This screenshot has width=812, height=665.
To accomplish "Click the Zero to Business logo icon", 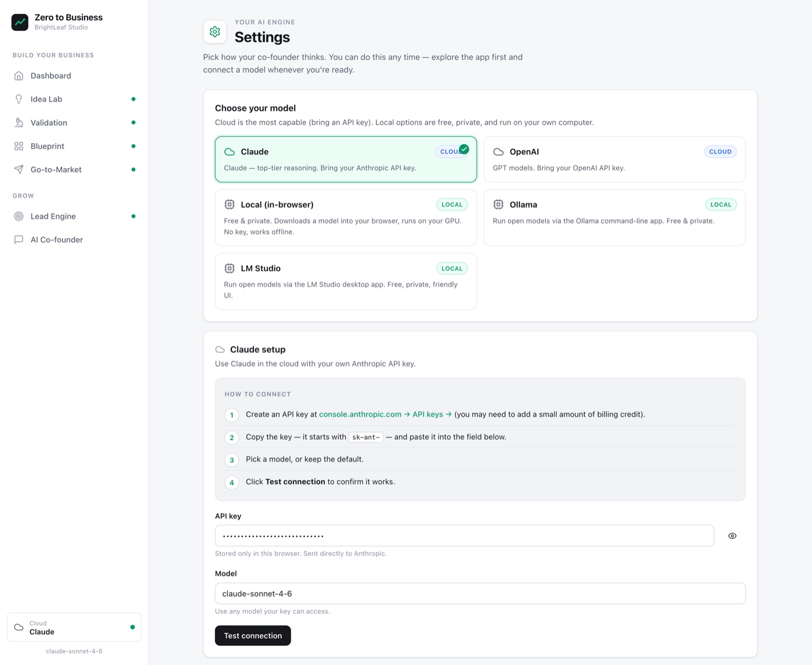I will [x=20, y=22].
